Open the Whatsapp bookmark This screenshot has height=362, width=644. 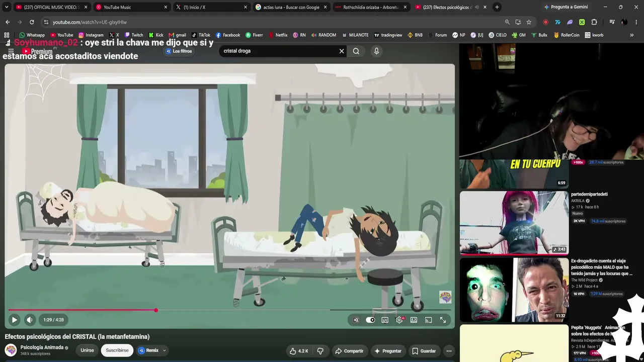[x=32, y=35]
